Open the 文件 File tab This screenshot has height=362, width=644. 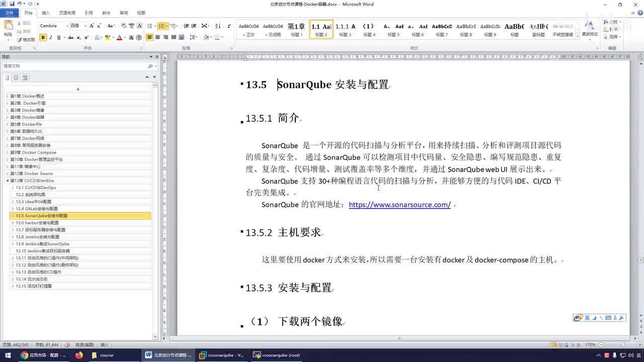10,13
